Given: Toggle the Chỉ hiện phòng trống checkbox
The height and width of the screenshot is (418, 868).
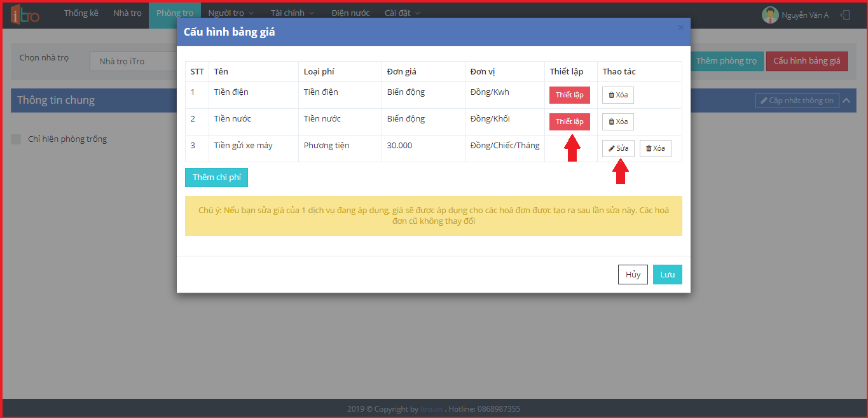Looking at the screenshot, I should [16, 139].
